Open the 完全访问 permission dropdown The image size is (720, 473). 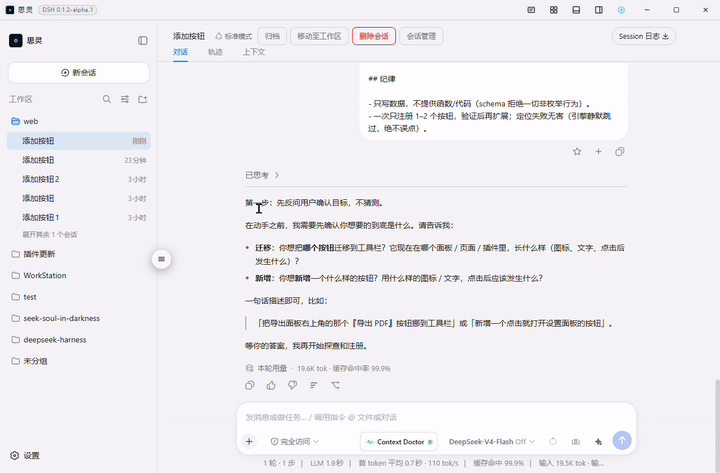pos(295,441)
